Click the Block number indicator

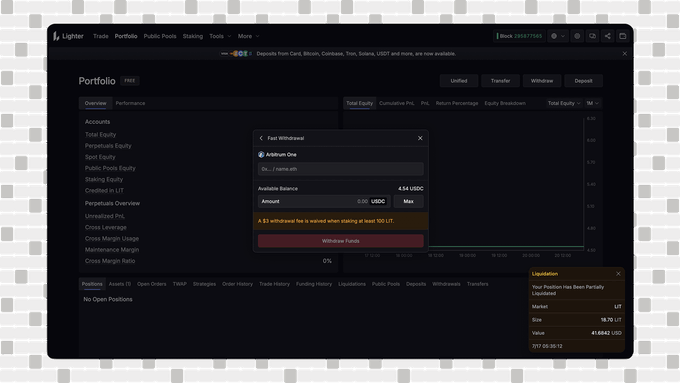[x=520, y=36]
